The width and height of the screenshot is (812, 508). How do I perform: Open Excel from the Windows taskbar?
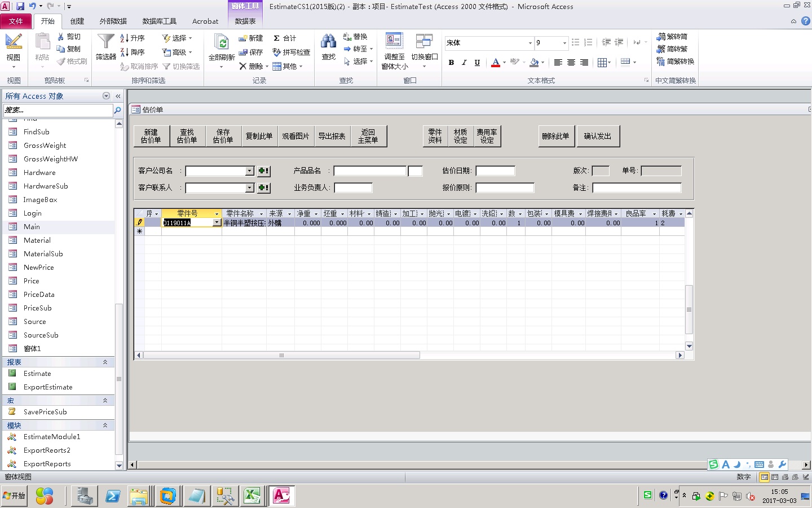252,496
